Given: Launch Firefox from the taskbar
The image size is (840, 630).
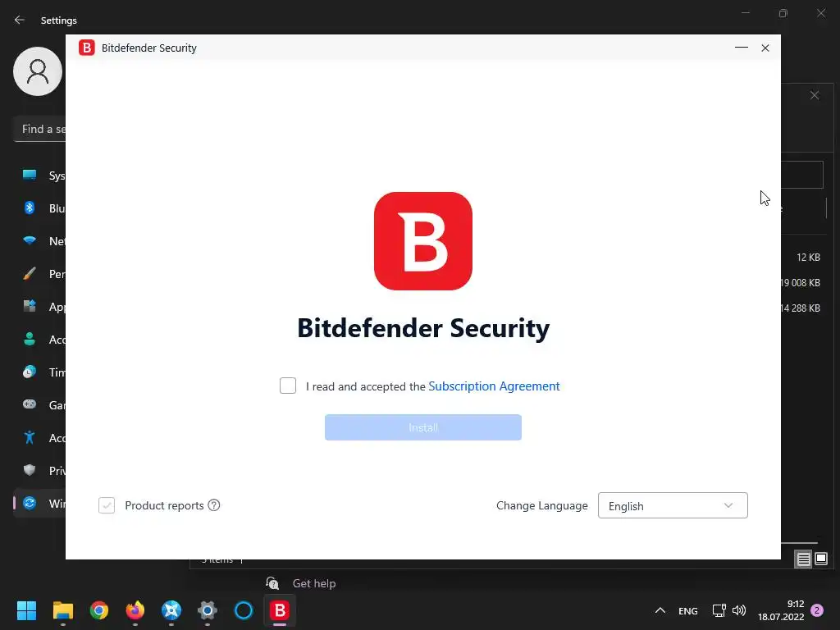Looking at the screenshot, I should click(135, 610).
